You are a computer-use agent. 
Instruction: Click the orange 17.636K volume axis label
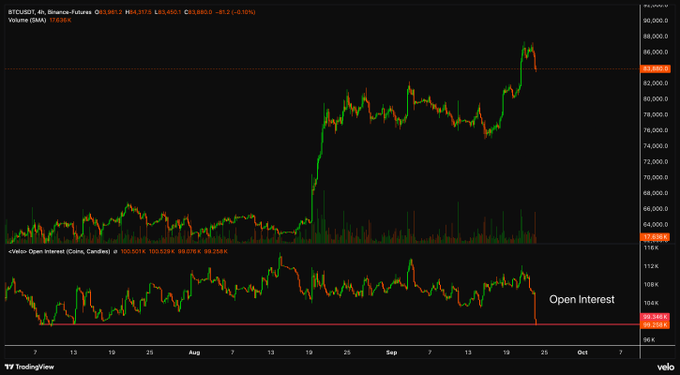click(655, 237)
